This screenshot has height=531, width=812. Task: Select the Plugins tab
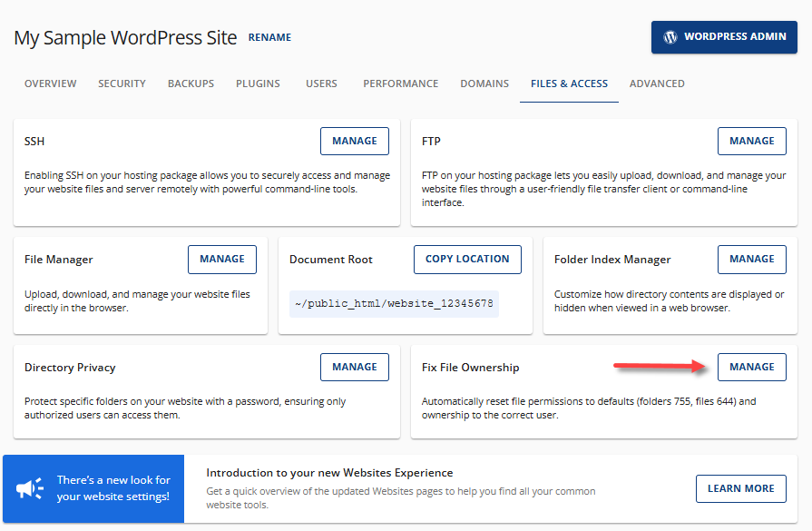pyautogui.click(x=258, y=84)
